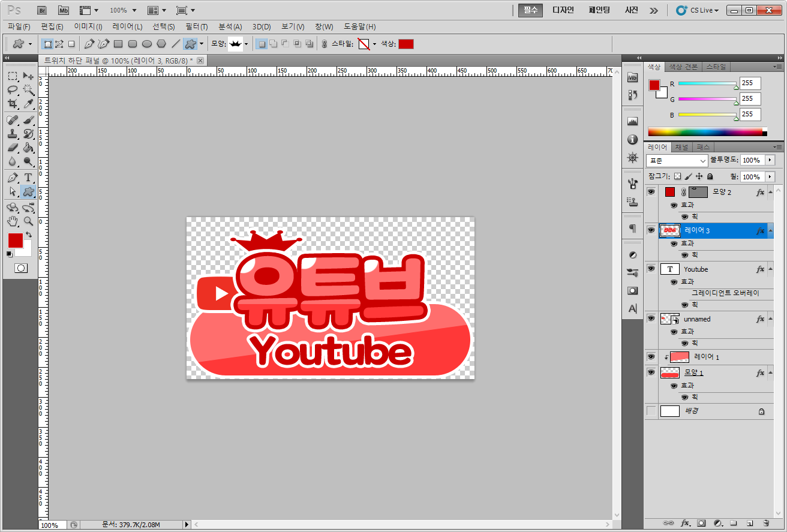Screen dimensions: 787x532
Task: Hide the unnamed layer
Action: click(651, 318)
